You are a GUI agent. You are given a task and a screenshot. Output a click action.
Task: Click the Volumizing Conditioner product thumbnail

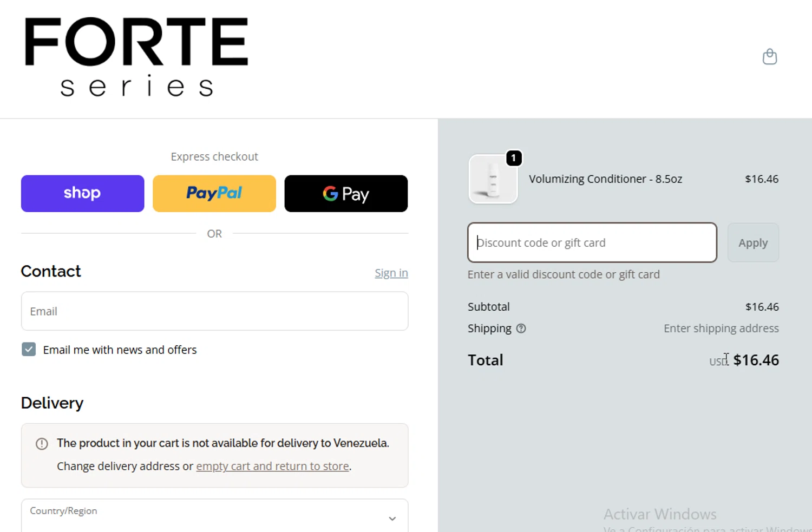(x=493, y=179)
